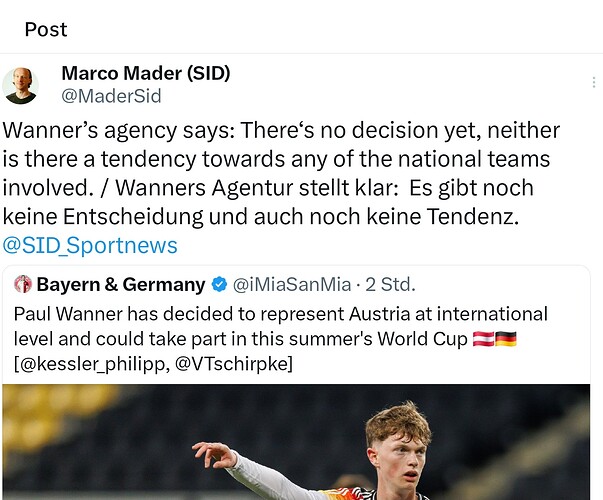Click the "Post" page heading

coord(45,29)
